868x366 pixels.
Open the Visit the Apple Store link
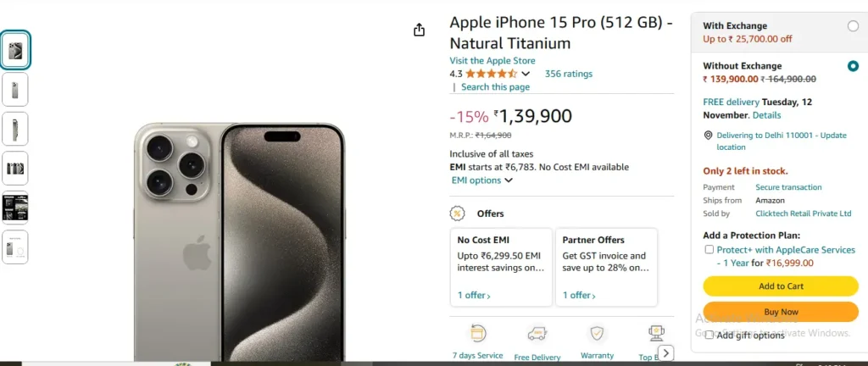(x=492, y=61)
